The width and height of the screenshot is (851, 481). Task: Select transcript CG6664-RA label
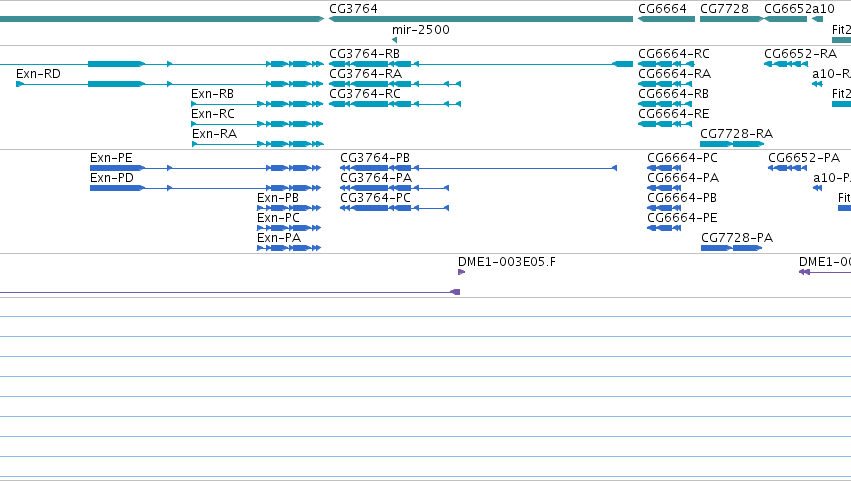pyautogui.click(x=675, y=74)
